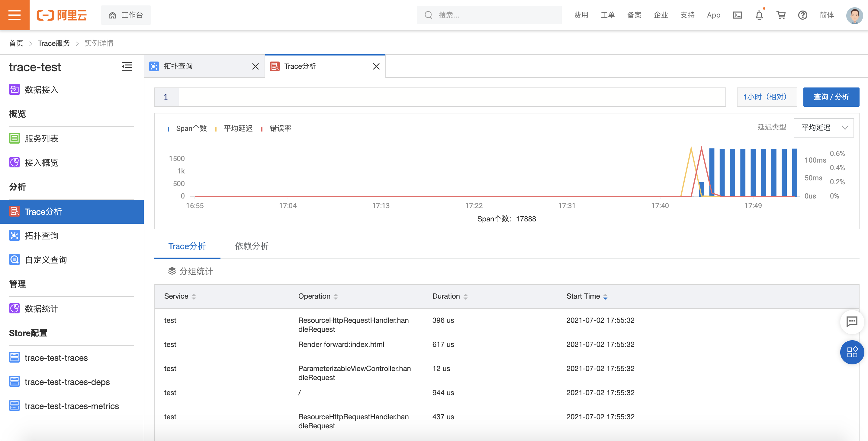Open the 1小时（相对）time range selector
This screenshot has height=441, width=868.
pyautogui.click(x=766, y=97)
